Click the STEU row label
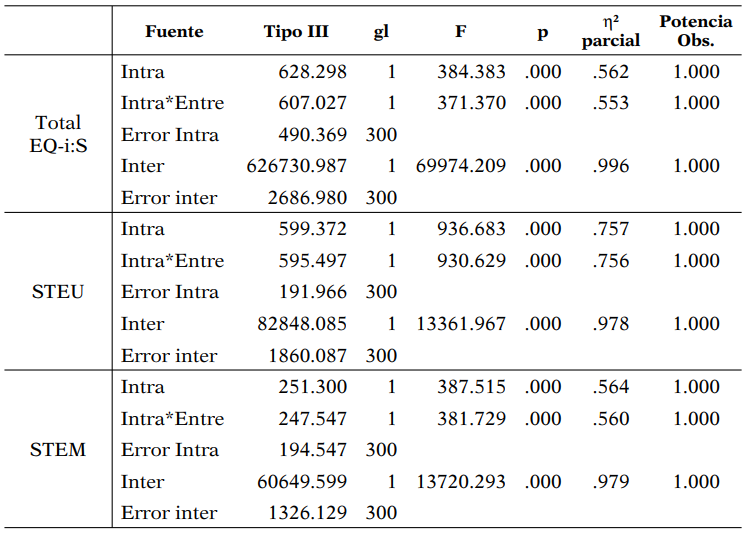This screenshot has width=749, height=537. (x=57, y=292)
